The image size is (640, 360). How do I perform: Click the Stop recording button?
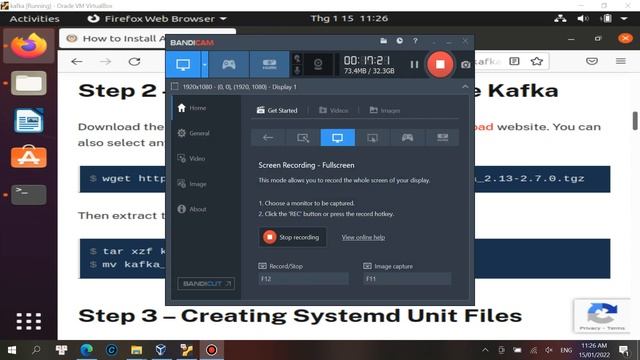(x=292, y=237)
